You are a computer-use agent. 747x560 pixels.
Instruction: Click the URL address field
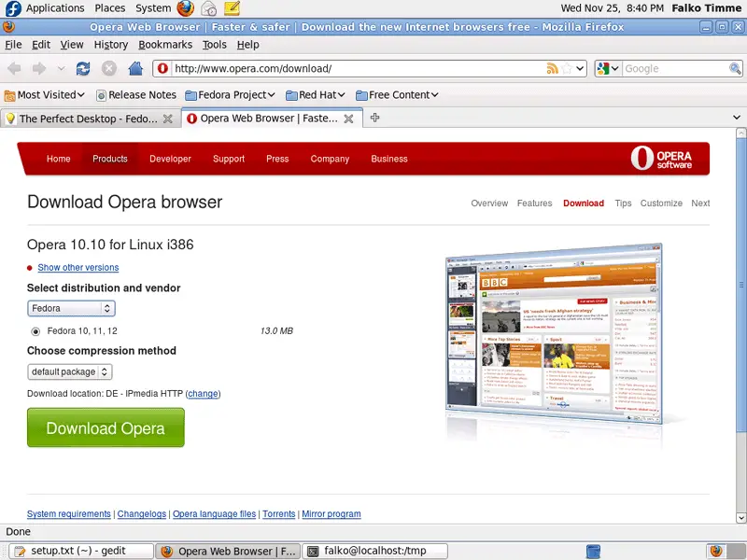pos(358,68)
